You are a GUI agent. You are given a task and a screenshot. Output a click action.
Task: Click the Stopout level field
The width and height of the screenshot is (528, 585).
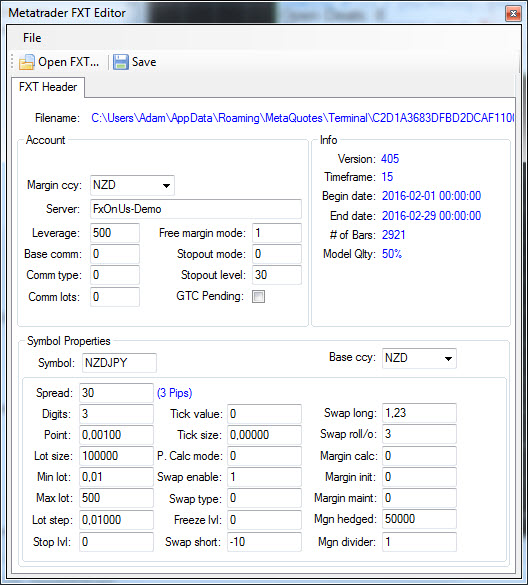tap(277, 275)
